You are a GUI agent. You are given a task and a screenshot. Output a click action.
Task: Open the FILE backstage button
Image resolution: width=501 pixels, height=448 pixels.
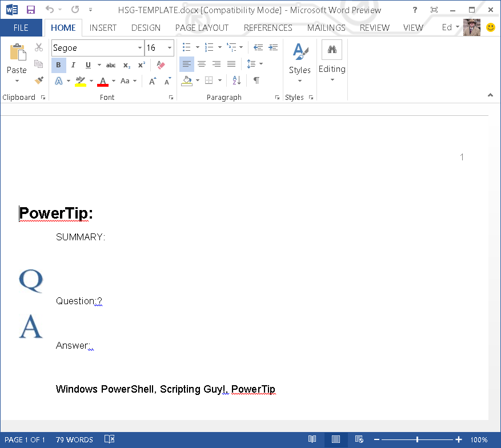(21, 27)
